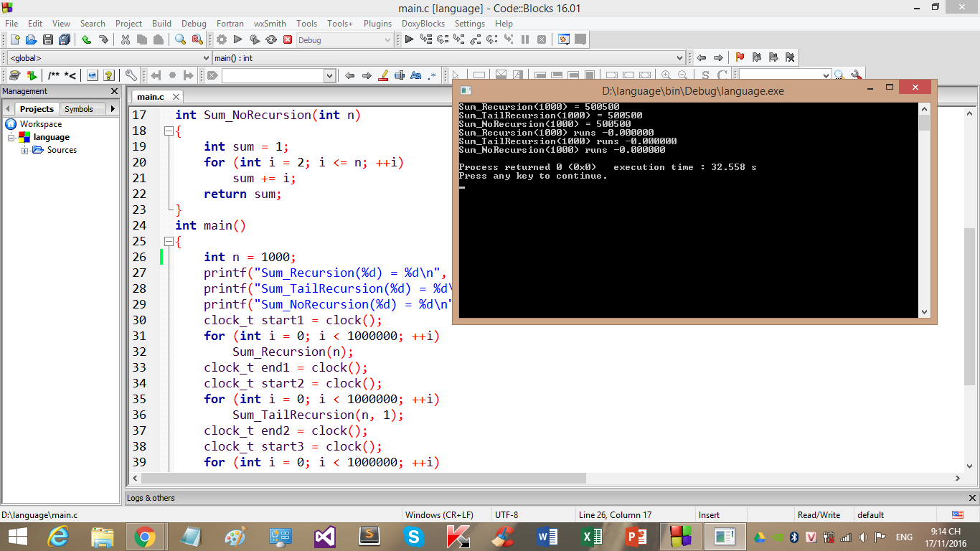This screenshot has height=551, width=980.
Task: Open the Fortran menu
Action: [230, 24]
